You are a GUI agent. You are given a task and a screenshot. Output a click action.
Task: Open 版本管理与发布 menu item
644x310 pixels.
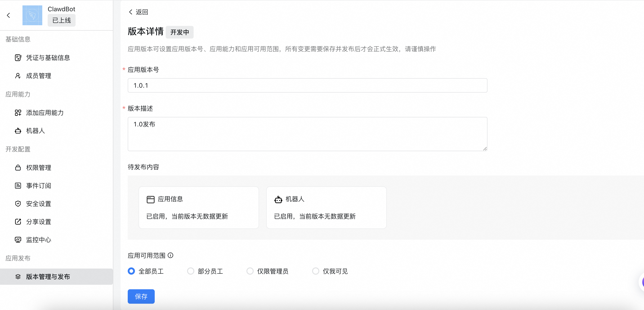(48, 277)
